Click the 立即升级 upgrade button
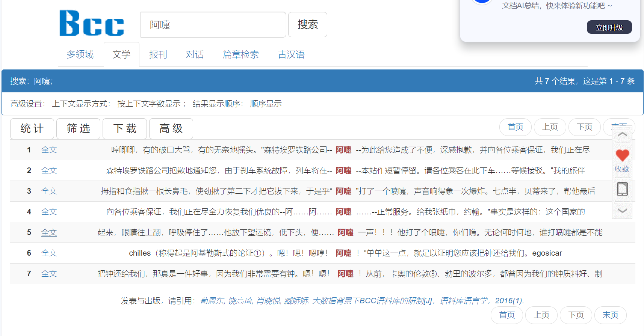The width and height of the screenshot is (644, 336). [609, 27]
